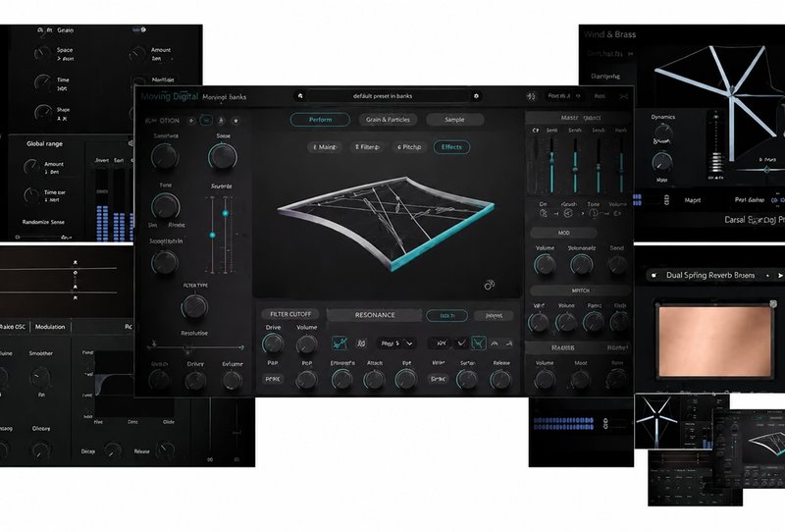Click the previous icon in Dual Spring Reverb window

(x=654, y=275)
